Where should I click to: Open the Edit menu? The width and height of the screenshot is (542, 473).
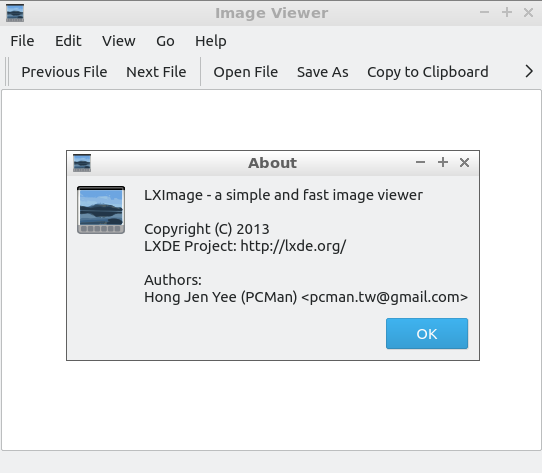[68, 41]
